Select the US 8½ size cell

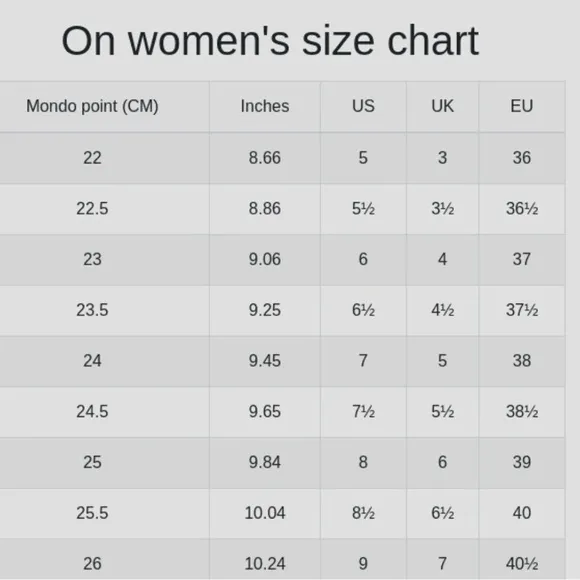point(363,513)
